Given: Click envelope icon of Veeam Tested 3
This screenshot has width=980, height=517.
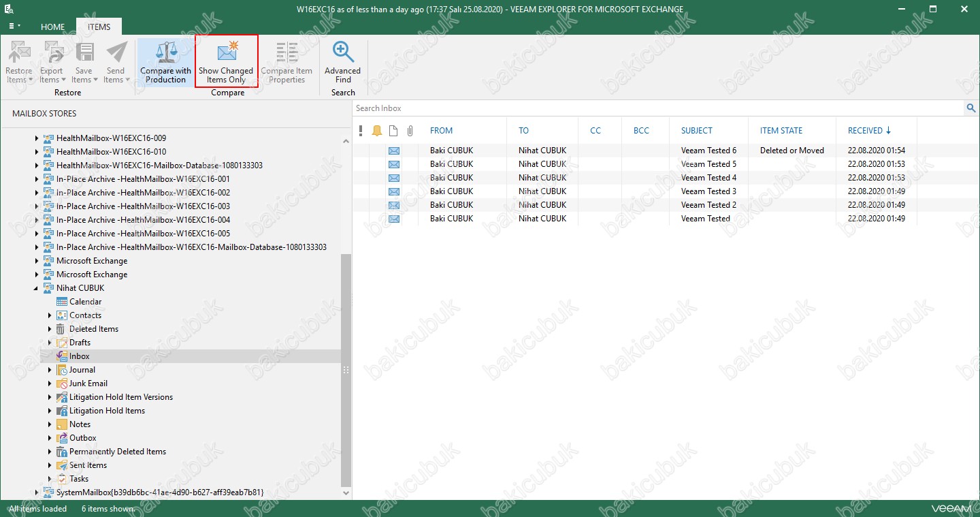Looking at the screenshot, I should [x=394, y=191].
